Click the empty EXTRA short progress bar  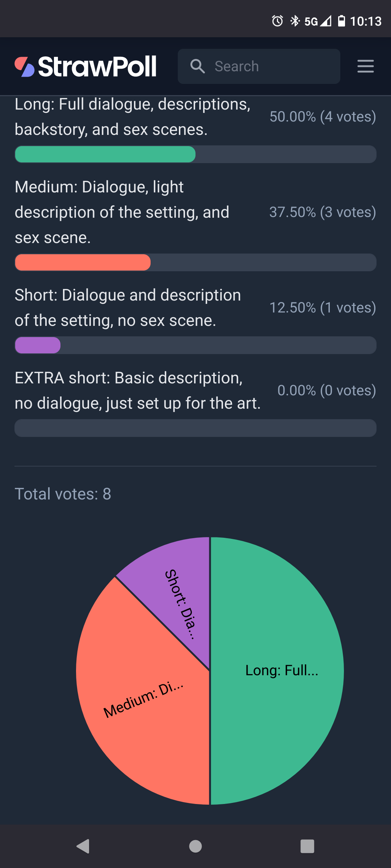pos(195,428)
